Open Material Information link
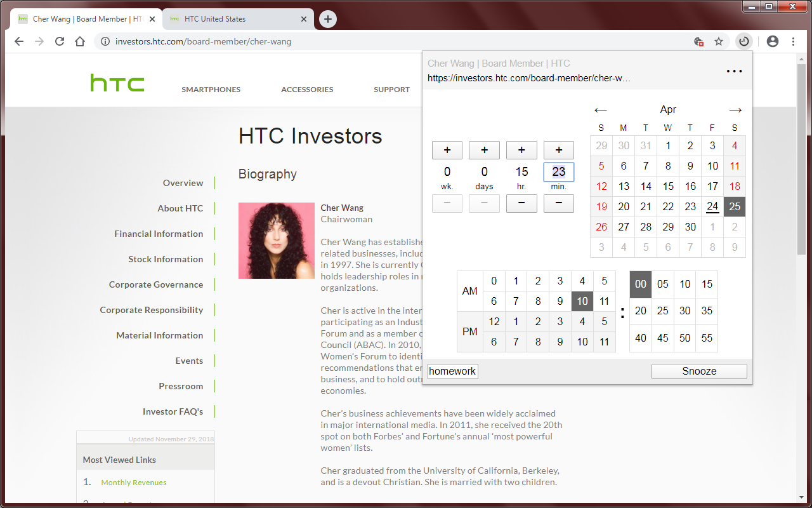 160,335
